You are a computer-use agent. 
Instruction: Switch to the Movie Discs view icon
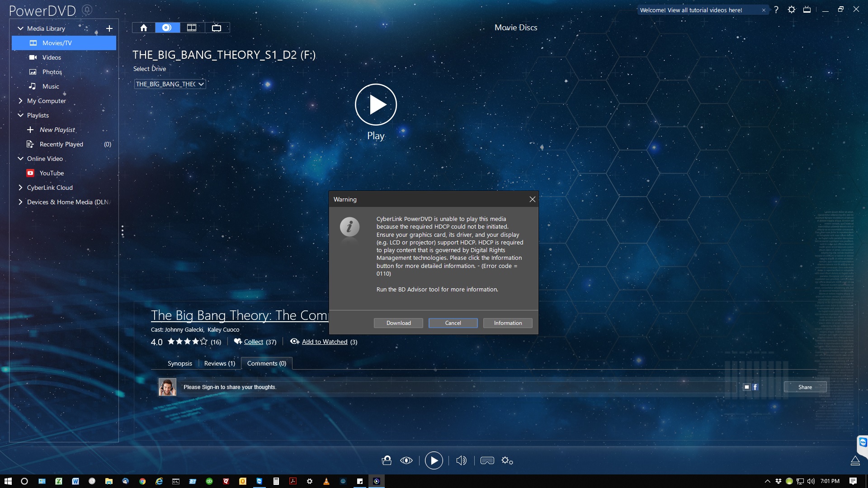pos(167,28)
